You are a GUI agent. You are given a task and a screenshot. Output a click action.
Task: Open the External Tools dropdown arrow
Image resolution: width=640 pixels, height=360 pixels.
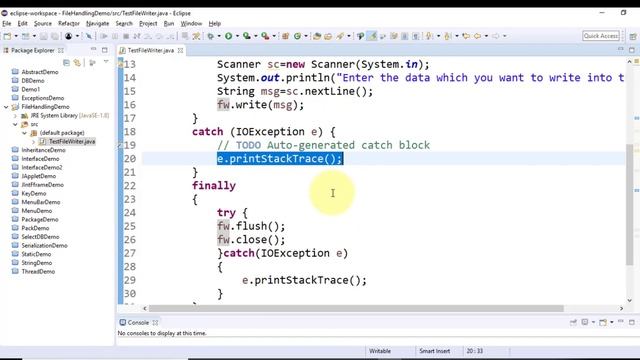[274, 36]
